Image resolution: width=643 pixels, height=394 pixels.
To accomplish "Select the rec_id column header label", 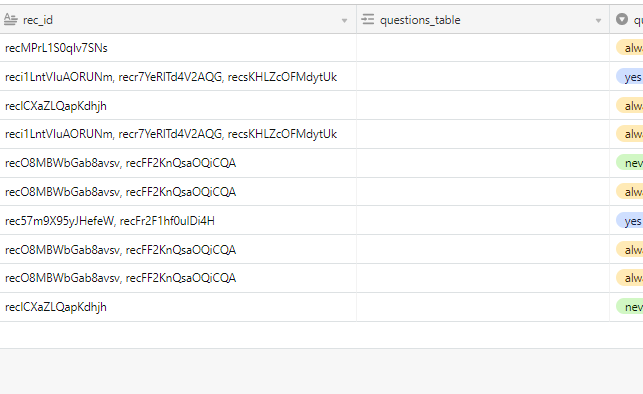I will 38,20.
